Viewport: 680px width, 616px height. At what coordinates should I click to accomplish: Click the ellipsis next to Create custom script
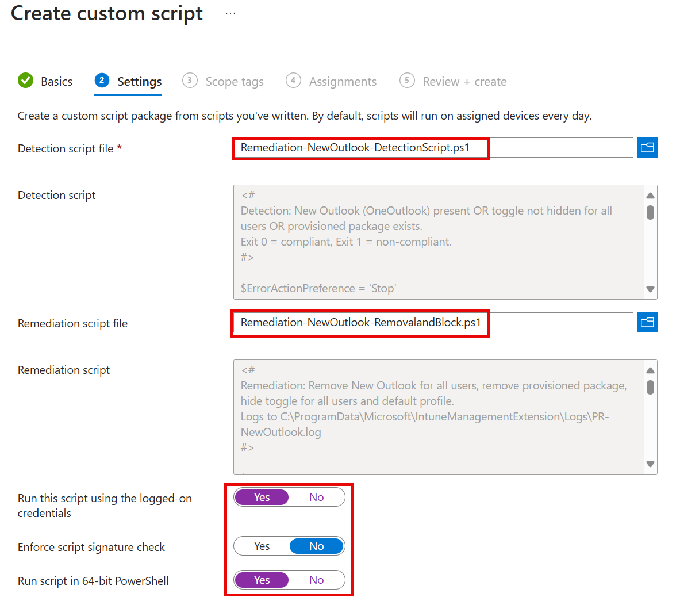[x=230, y=13]
